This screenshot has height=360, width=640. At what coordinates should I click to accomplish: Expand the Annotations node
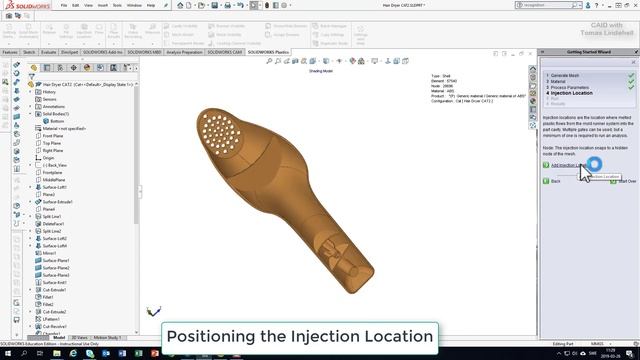point(30,107)
